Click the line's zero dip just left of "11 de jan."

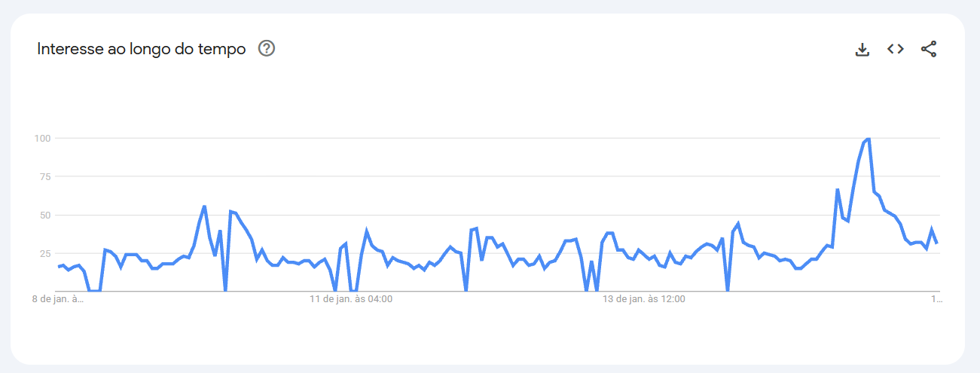click(335, 290)
